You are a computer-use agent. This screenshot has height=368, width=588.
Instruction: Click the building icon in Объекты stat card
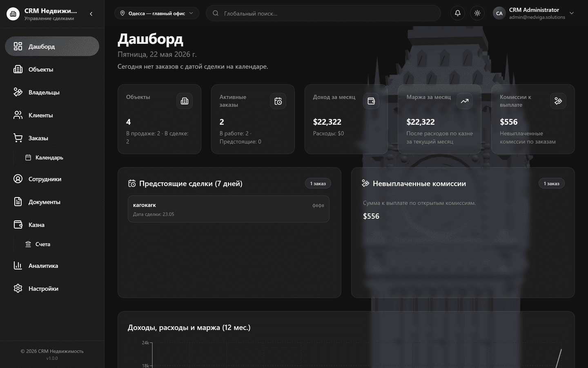point(185,101)
